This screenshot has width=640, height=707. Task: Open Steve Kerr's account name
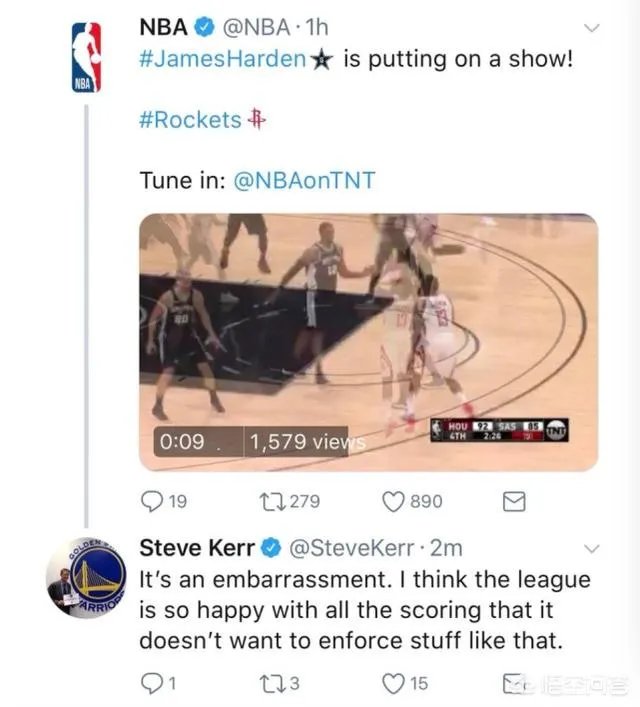197,548
